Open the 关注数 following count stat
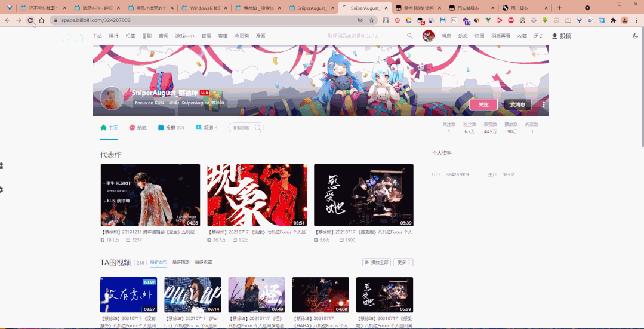This screenshot has height=329, width=644. 449,128
